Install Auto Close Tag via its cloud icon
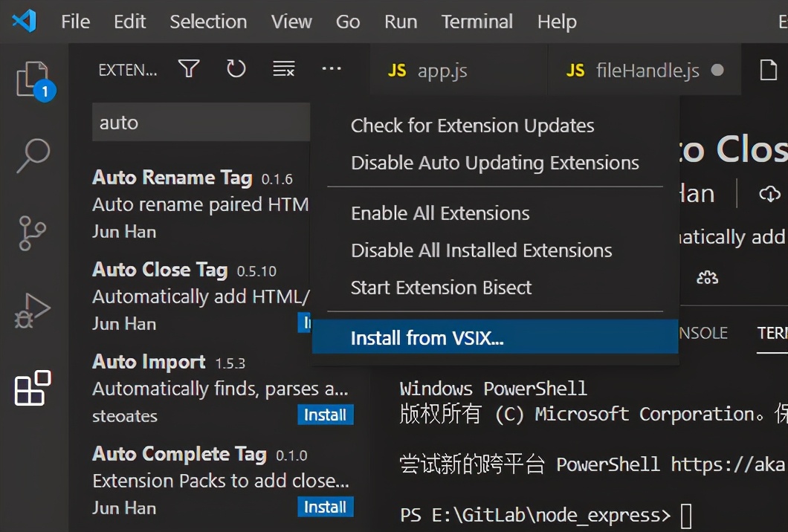 (769, 192)
